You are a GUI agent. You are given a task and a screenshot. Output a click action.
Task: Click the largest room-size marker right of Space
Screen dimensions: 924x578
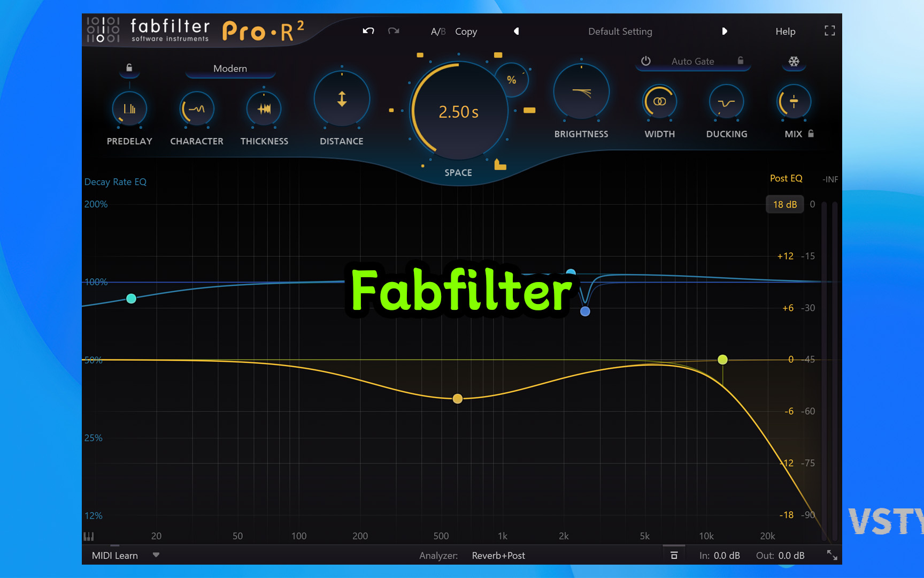point(529,110)
